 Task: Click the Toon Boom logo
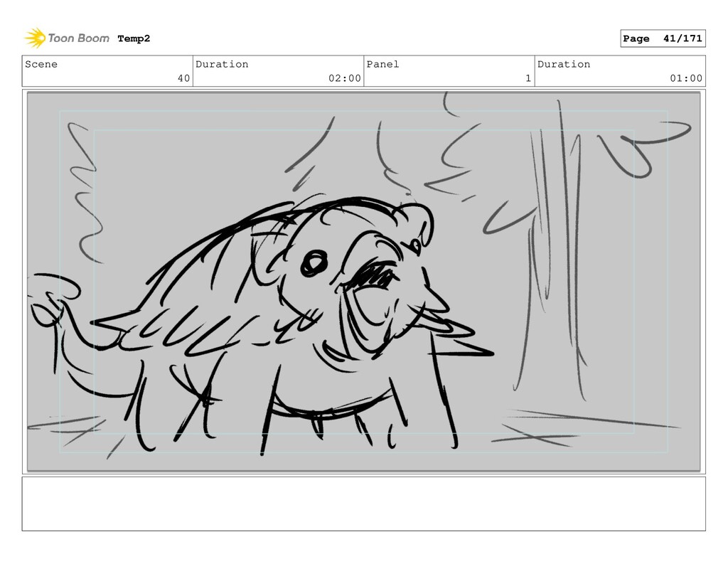click(67, 38)
